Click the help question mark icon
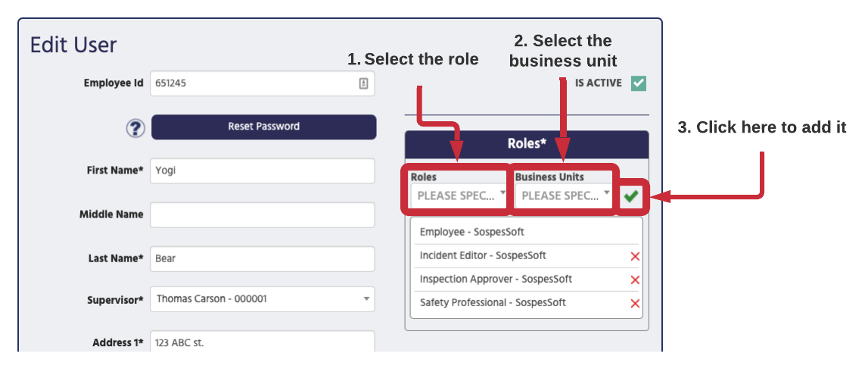This screenshot has width=868, height=366. pos(135,128)
